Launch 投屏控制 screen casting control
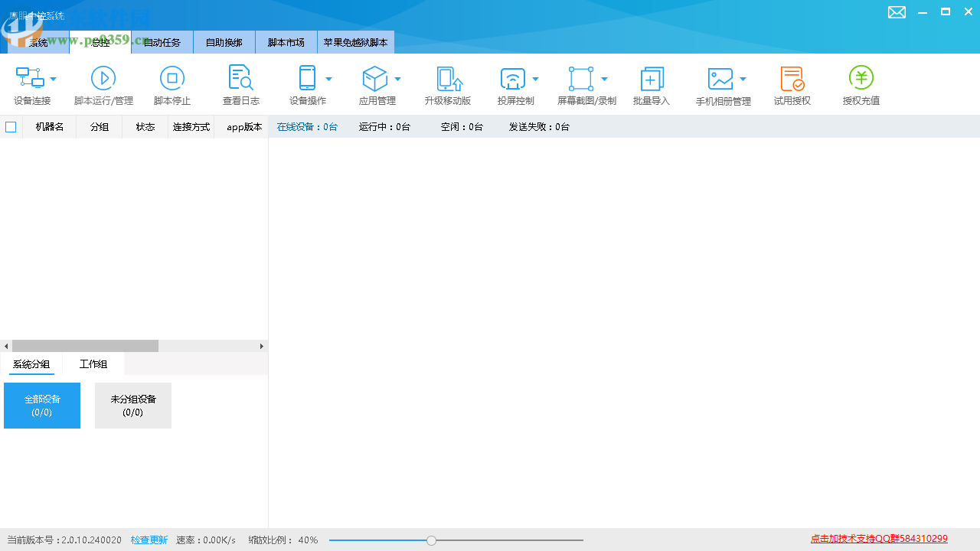This screenshot has width=980, height=551. tap(513, 78)
